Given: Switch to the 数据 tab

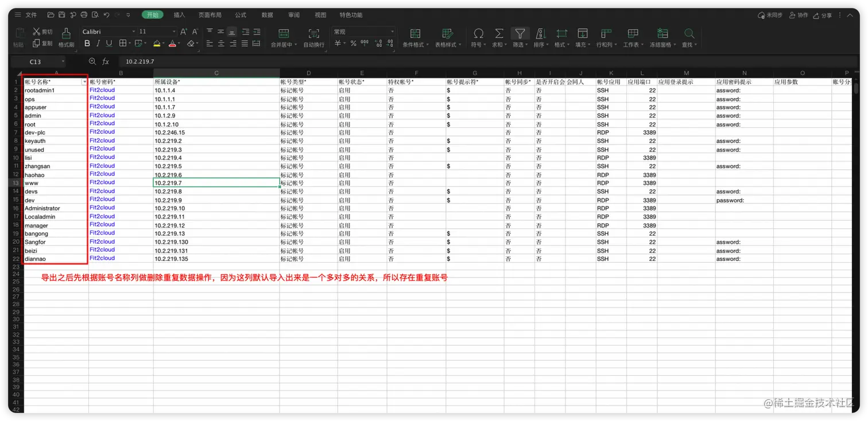Looking at the screenshot, I should 267,15.
